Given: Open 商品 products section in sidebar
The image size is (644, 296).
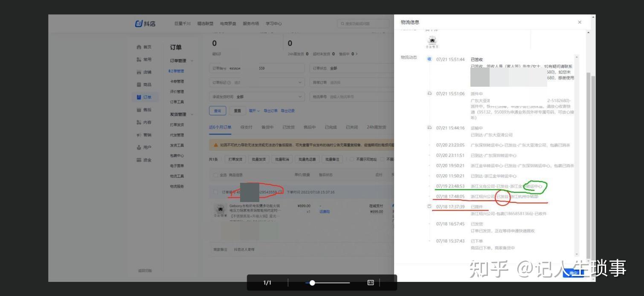Looking at the screenshot, I should click(x=144, y=85).
